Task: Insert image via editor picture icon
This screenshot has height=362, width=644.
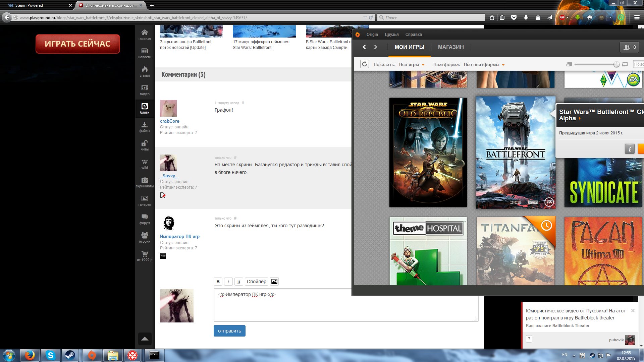Action: coord(274,282)
